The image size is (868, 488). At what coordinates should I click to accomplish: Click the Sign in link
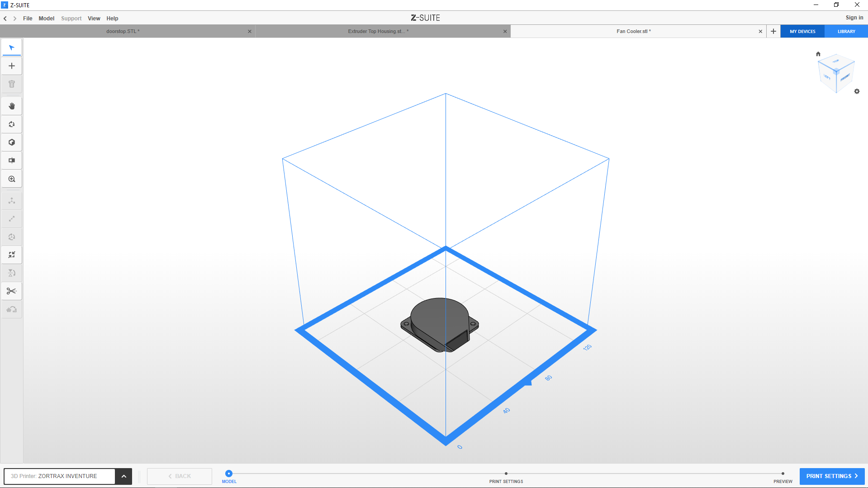click(854, 18)
